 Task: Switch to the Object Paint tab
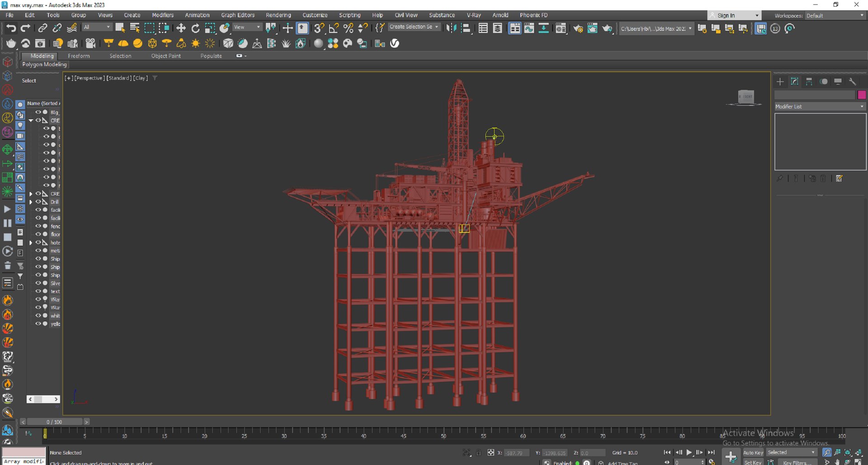coord(166,56)
